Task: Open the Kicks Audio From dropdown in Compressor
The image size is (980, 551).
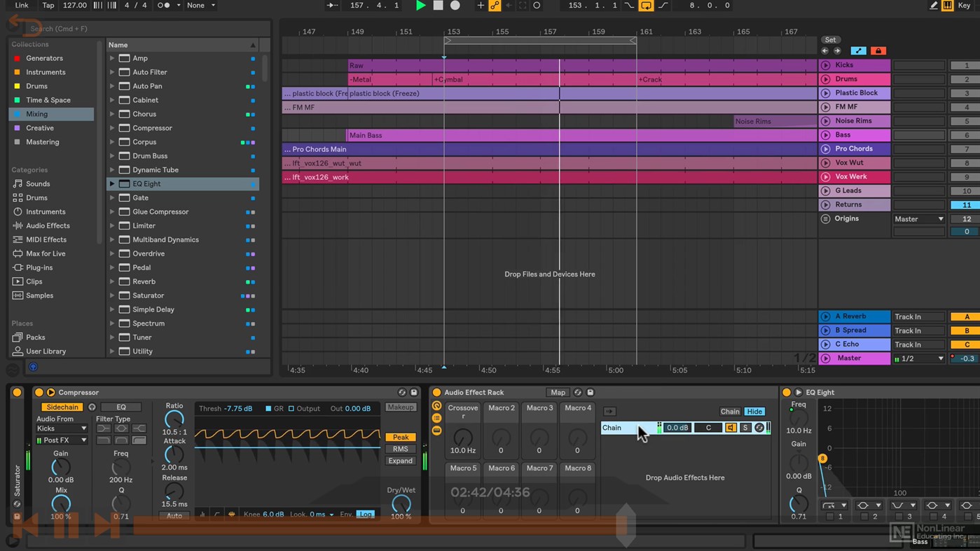Action: pyautogui.click(x=61, y=428)
